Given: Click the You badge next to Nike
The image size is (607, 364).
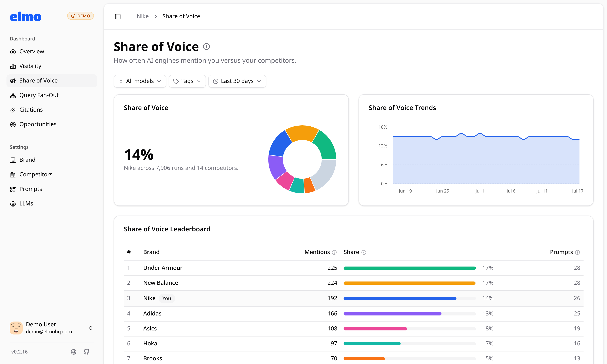Looking at the screenshot, I should point(167,298).
